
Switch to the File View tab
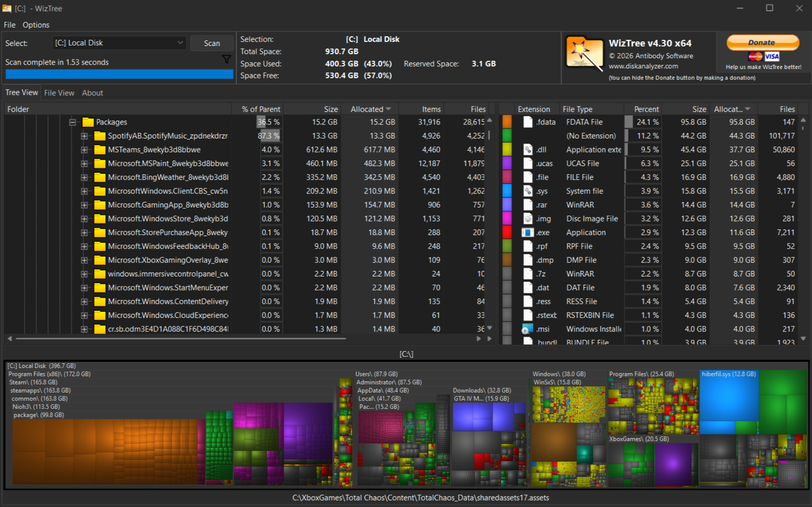59,93
